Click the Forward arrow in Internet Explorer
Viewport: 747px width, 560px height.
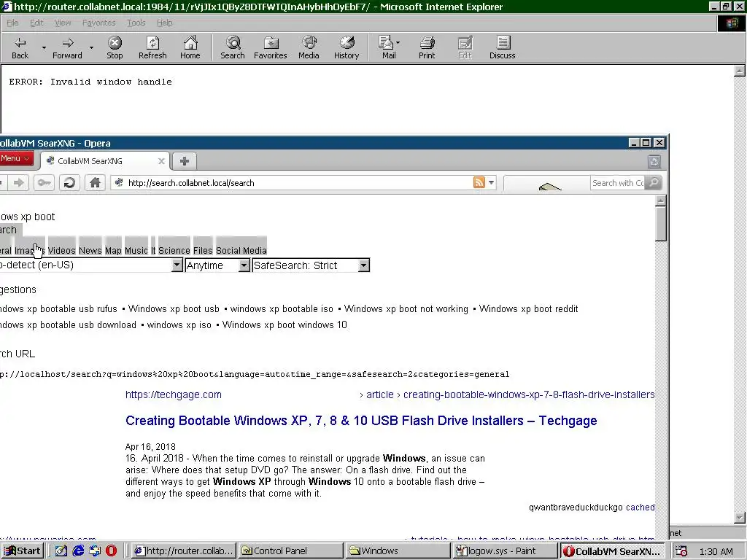click(x=67, y=47)
